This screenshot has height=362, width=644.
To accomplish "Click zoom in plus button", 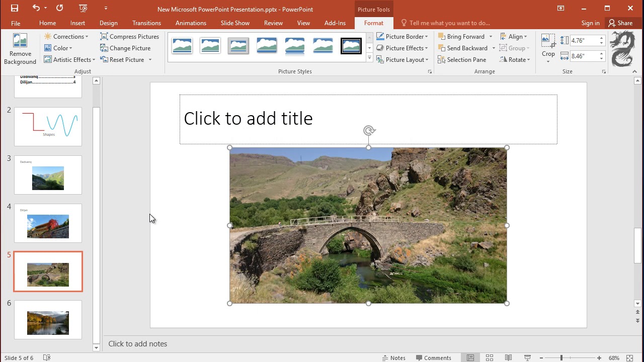I will click(599, 358).
